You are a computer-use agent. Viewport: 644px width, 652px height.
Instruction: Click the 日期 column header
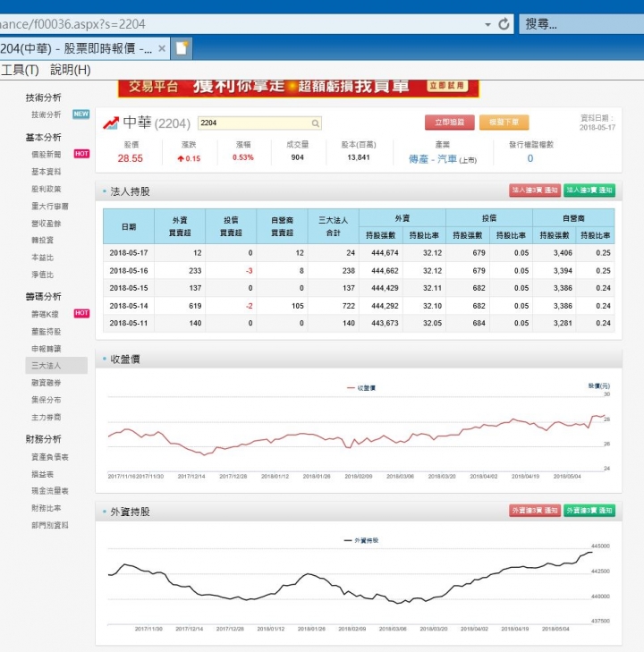[x=129, y=226]
